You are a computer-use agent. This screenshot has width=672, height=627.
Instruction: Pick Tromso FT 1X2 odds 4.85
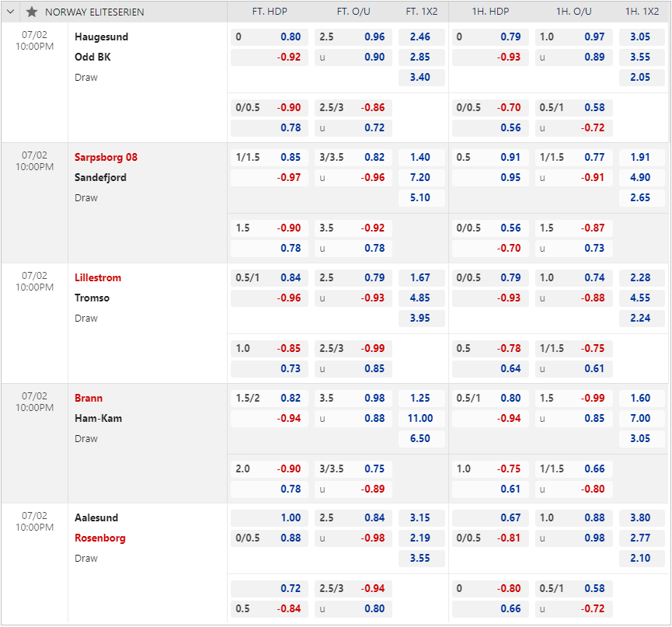(x=421, y=298)
